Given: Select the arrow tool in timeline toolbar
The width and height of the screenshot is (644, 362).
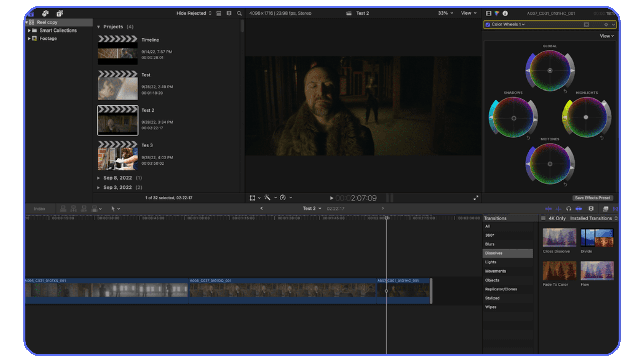Looking at the screenshot, I should click(113, 209).
